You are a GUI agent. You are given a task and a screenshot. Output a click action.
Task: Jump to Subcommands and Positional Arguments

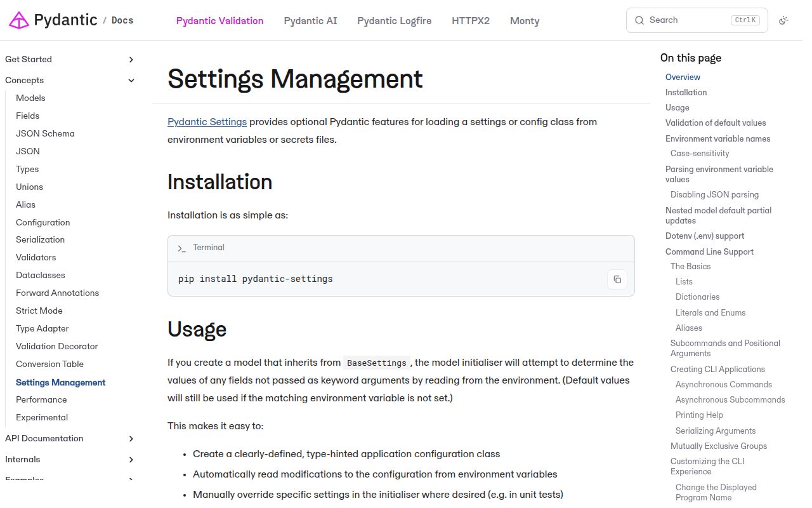point(725,348)
